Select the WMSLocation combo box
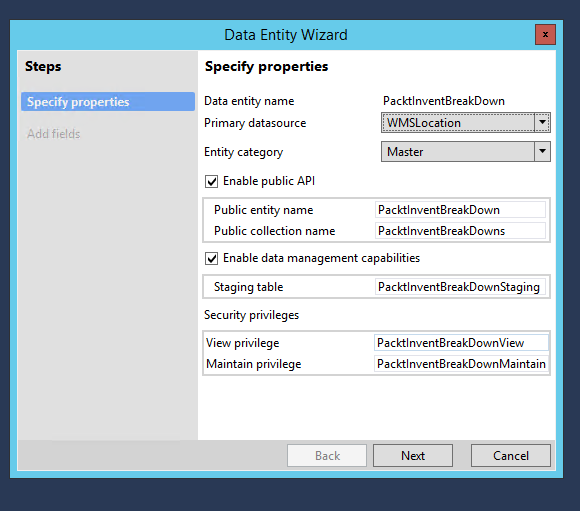The width and height of the screenshot is (580, 511). point(466,122)
